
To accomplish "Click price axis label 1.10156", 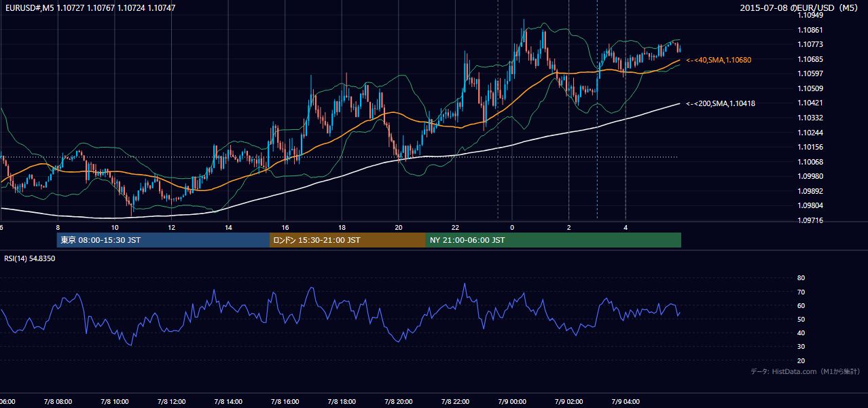I will point(810,147).
